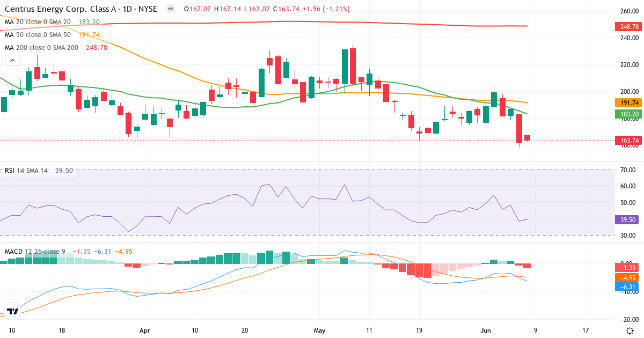Screen dimensions: 644x338
Task: Click the MACD -1.35 histogram label
Action: [627, 268]
